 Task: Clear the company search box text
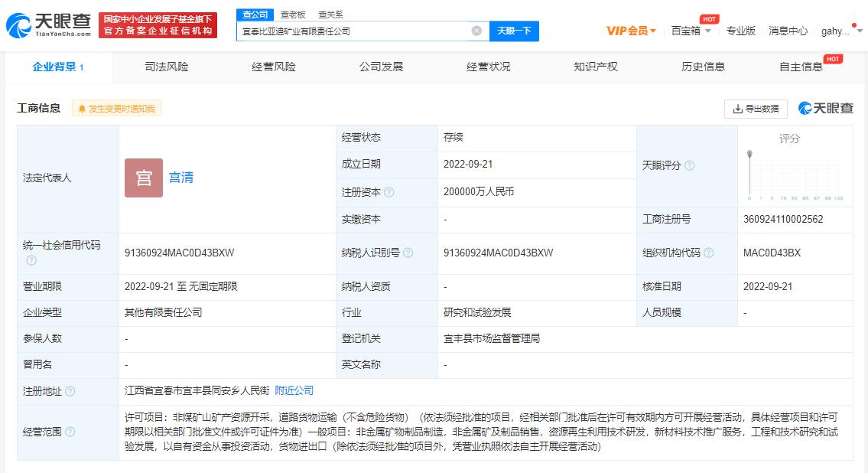(476, 31)
